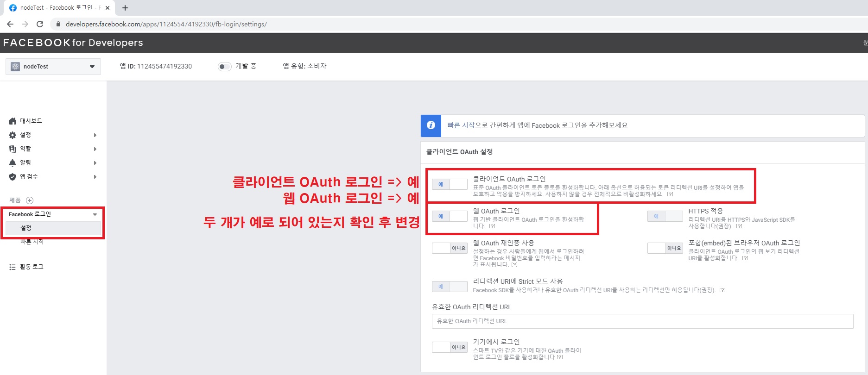
Task: Click help [?] for Strict 모드 사용
Action: pyautogui.click(x=722, y=290)
